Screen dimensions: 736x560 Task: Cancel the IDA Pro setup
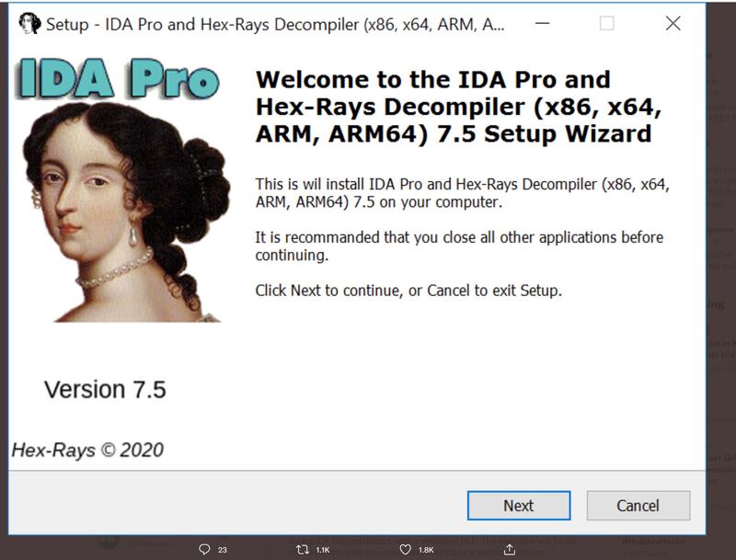pos(638,506)
